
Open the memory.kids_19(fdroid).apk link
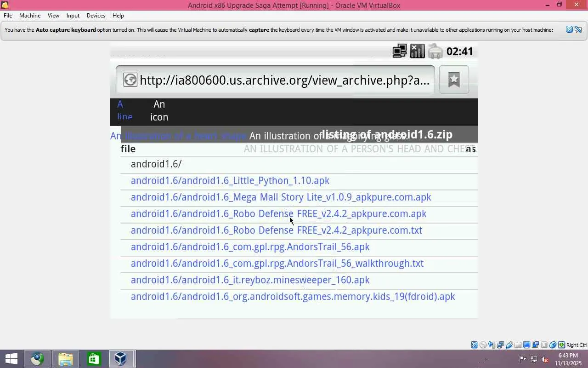(293, 297)
